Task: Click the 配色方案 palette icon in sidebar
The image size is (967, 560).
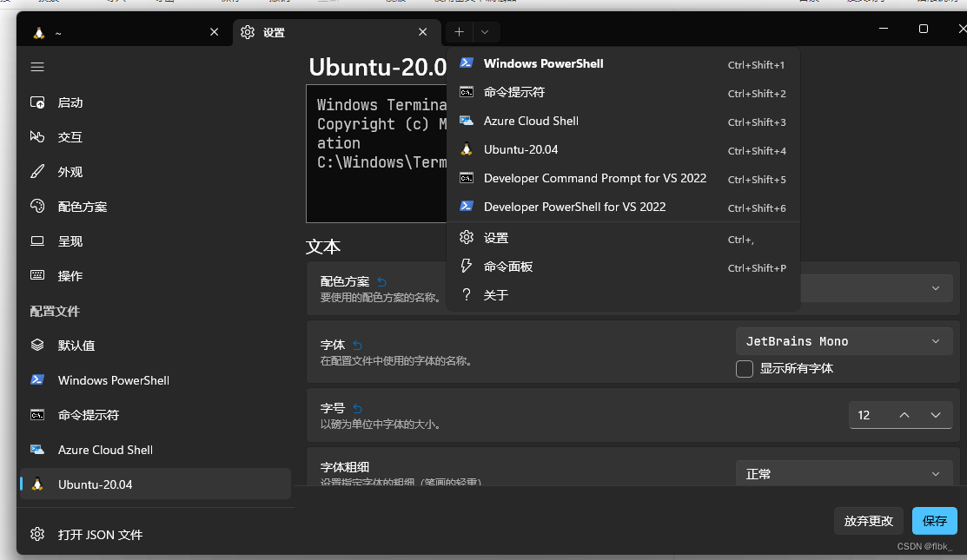Action: click(x=37, y=207)
